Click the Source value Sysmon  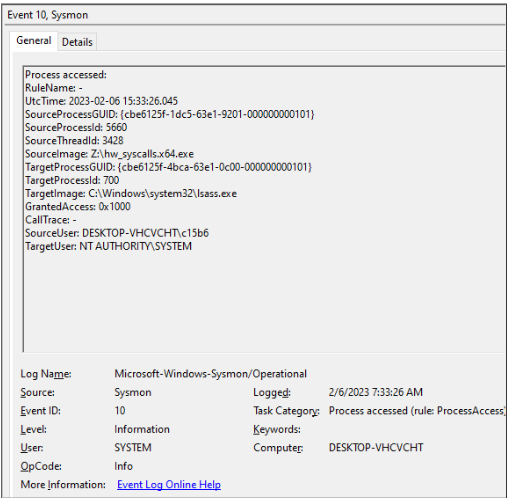click(133, 392)
